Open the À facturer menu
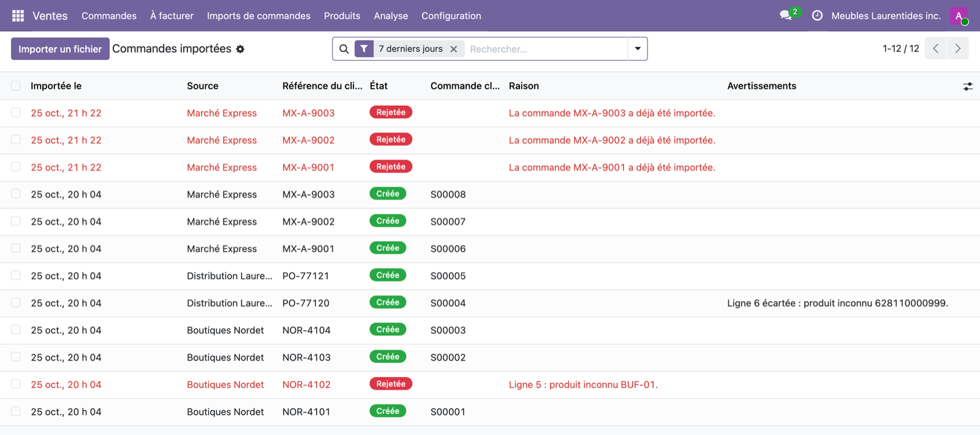The image size is (980, 435). 171,16
